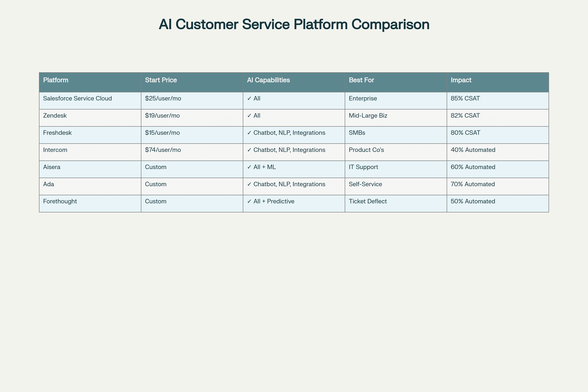This screenshot has height=392, width=588.
Task: Click the 'SMBs' cell
Action: click(x=396, y=135)
